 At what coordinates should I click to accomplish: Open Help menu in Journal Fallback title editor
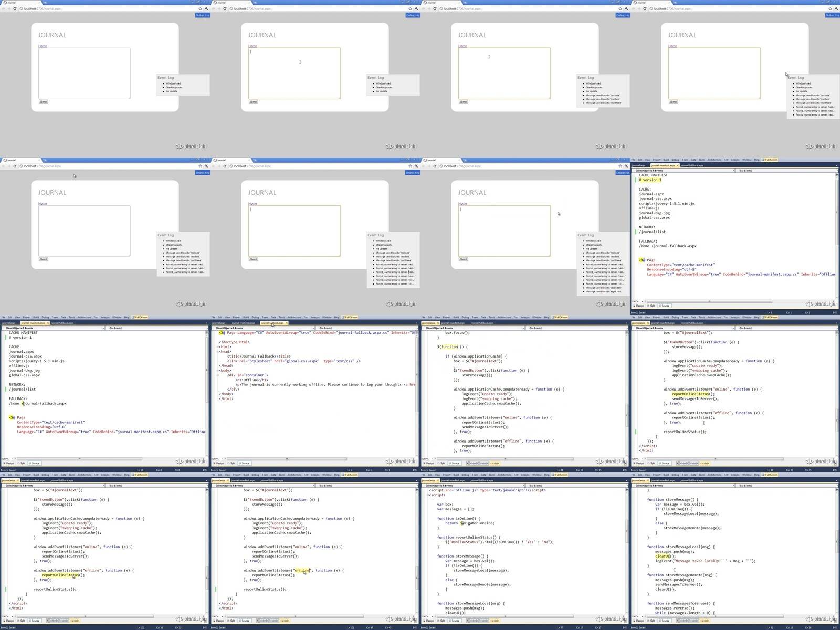[x=337, y=317]
